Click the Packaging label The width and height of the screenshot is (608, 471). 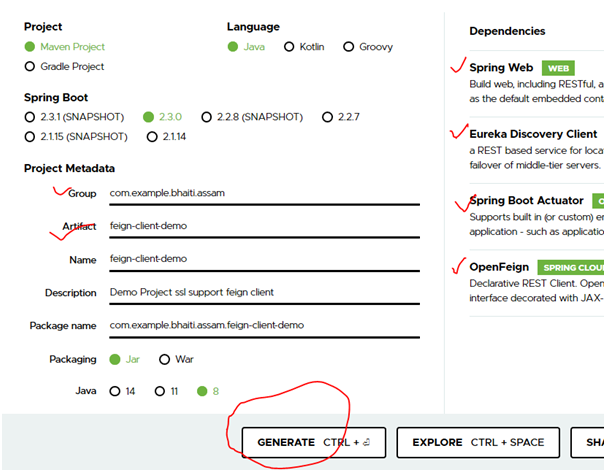[x=73, y=360]
